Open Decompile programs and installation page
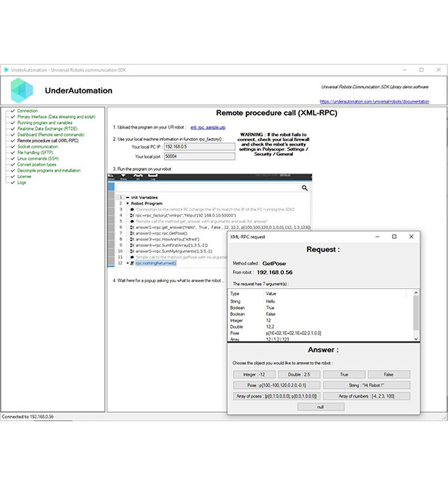 coord(49,170)
